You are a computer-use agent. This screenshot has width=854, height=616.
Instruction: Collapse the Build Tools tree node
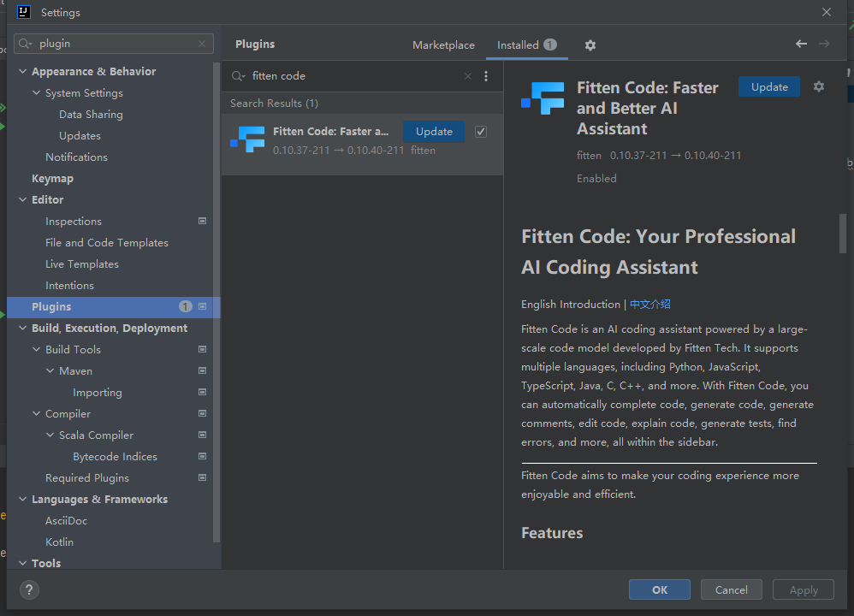37,350
